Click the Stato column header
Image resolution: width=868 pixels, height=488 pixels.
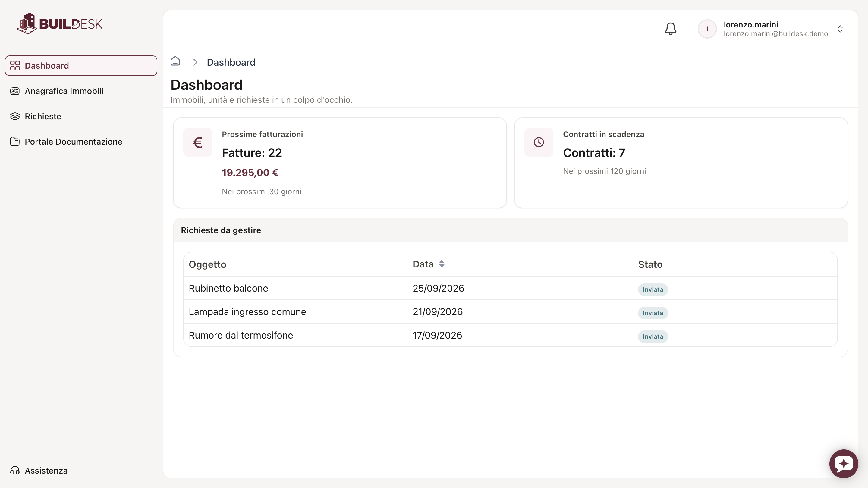(x=650, y=264)
